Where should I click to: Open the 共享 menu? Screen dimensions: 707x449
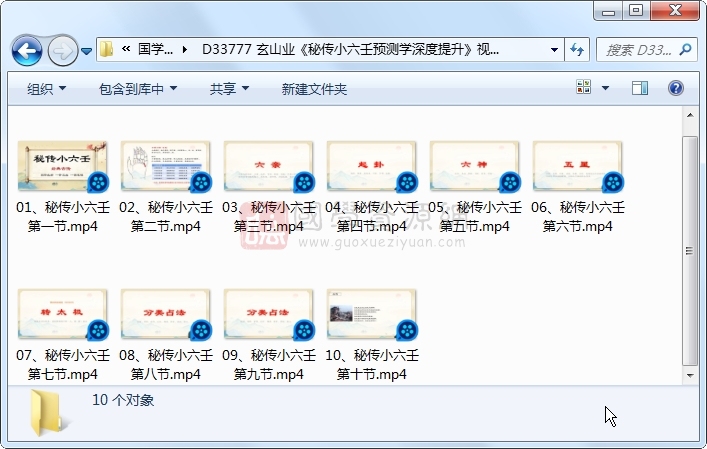tap(229, 89)
